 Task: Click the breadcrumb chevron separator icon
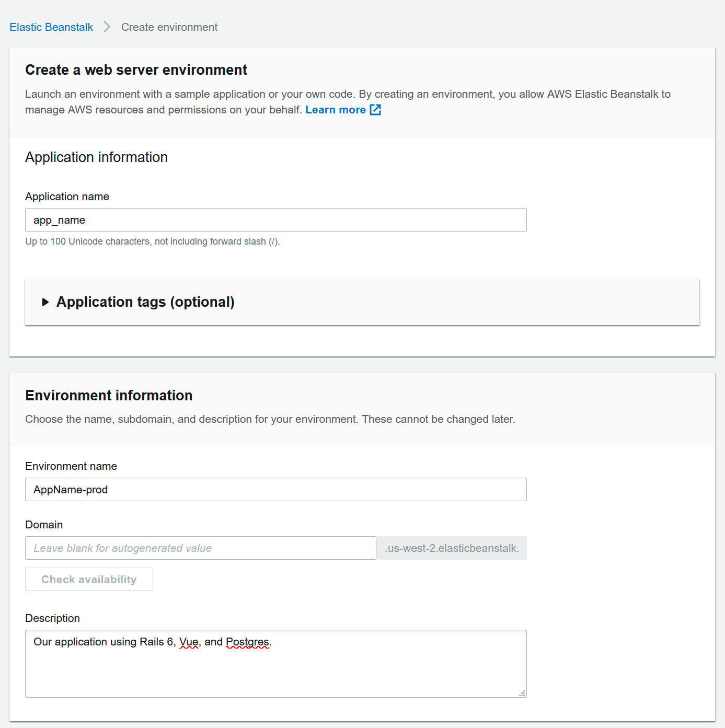coord(107,27)
